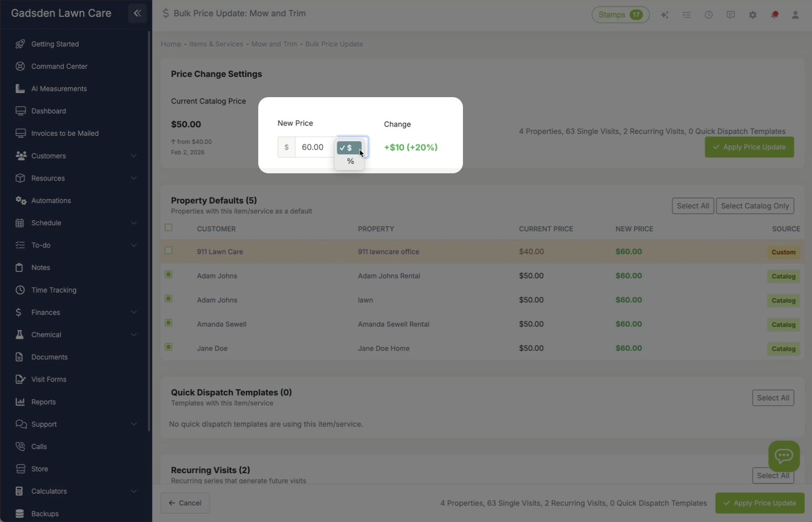Open messages with the chat bubble icon
The height and width of the screenshot is (522, 812).
730,14
